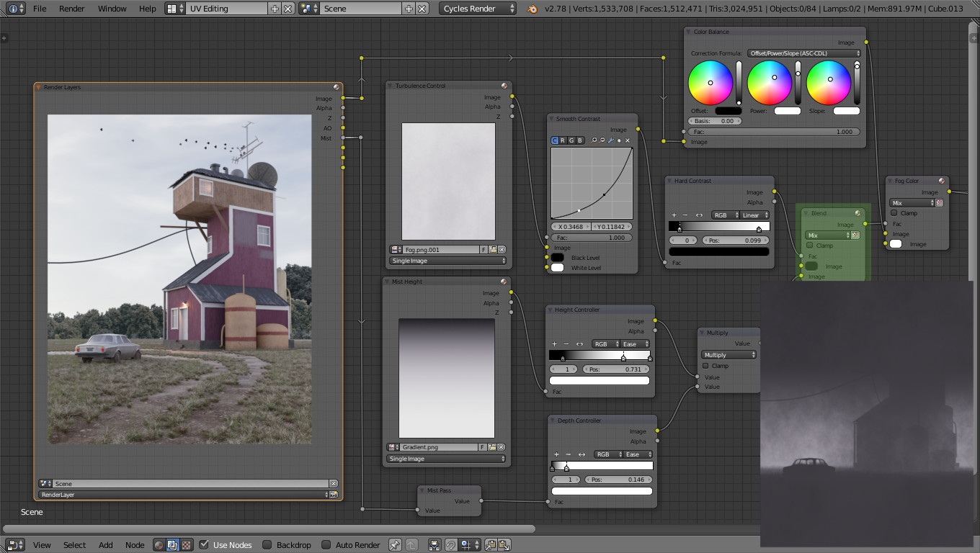Viewport: 980px width, 553px height.
Task: Open the Cycles Render engine dropdown
Action: coord(477,8)
